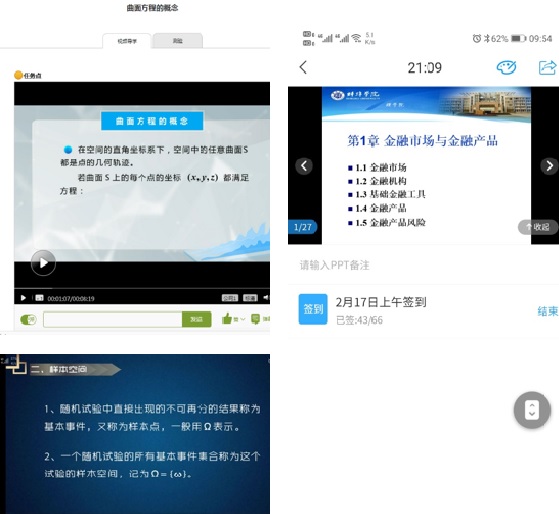The image size is (559, 514).
Task: Click the green comment bubble icon
Action: coord(255,319)
